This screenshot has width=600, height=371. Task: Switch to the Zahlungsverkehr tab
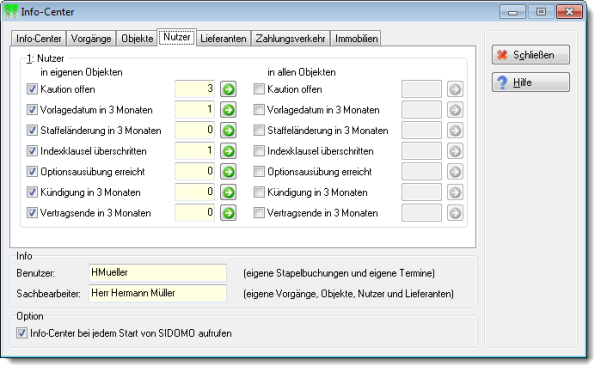(290, 39)
